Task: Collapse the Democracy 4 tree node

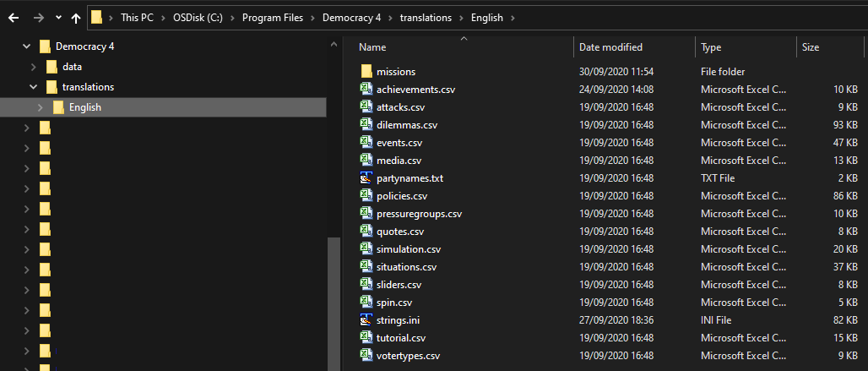Action: click(x=26, y=46)
